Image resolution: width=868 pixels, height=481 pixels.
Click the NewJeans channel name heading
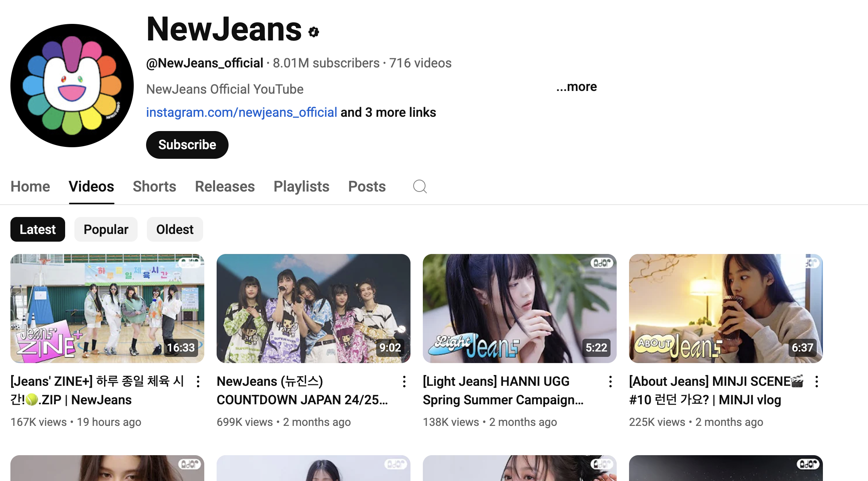coord(224,29)
